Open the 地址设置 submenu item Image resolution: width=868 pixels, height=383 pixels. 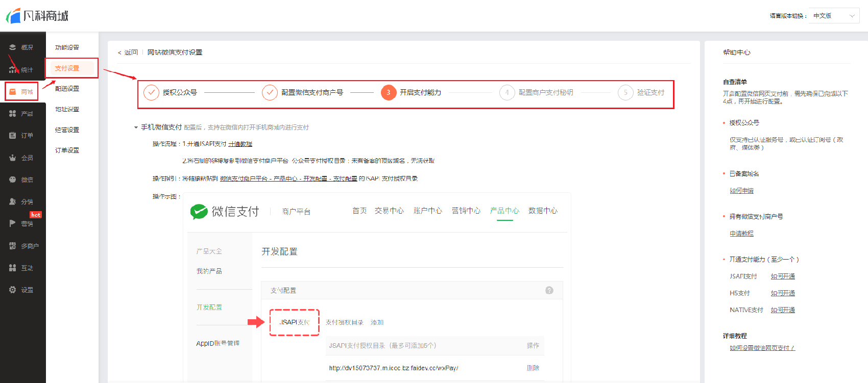pos(67,109)
